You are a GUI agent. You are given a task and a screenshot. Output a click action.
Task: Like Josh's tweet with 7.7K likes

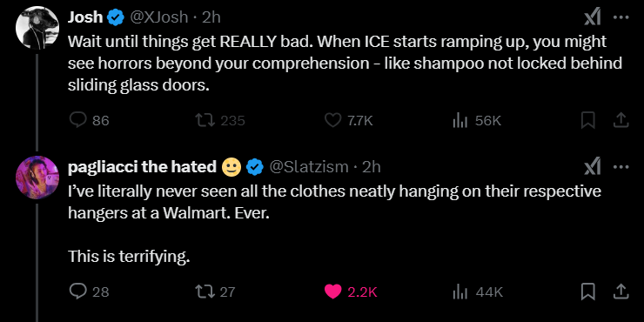point(349,120)
